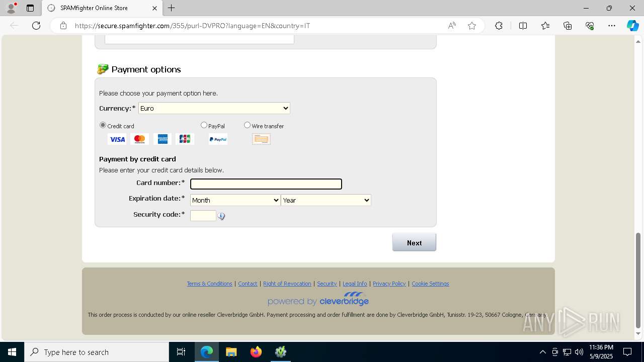Open the Security footer link
The width and height of the screenshot is (644, 362).
click(327, 284)
